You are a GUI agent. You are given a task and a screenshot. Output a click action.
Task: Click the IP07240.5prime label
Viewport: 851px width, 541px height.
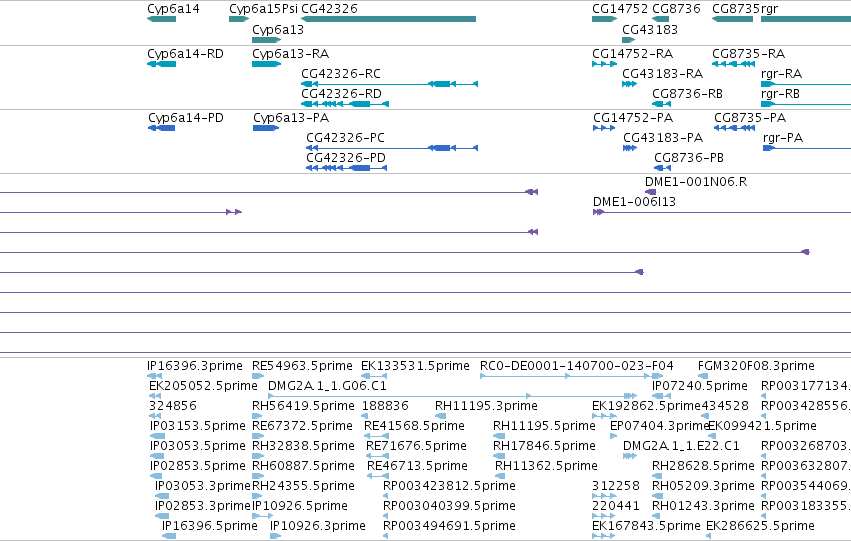(700, 386)
